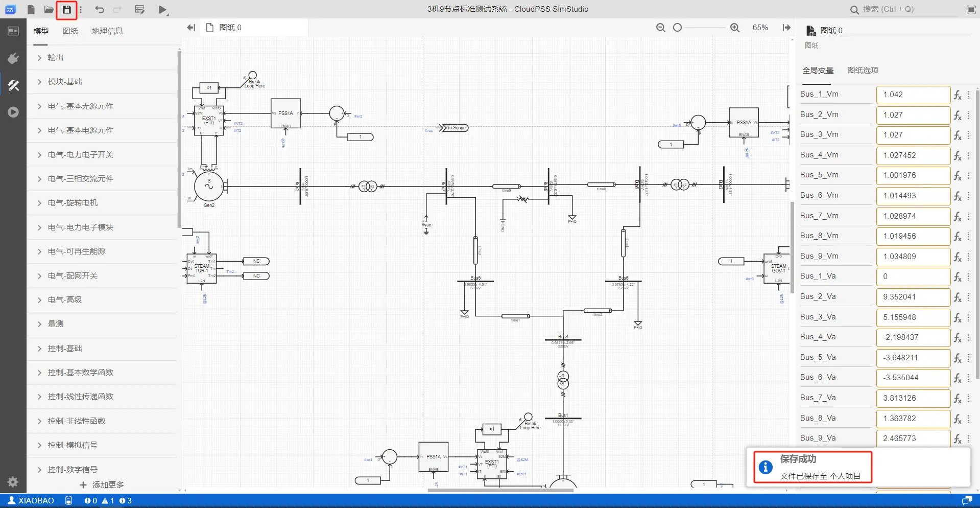The width and height of the screenshot is (980, 508).
Task: Switch to the 地理信息 tab
Action: (x=107, y=31)
